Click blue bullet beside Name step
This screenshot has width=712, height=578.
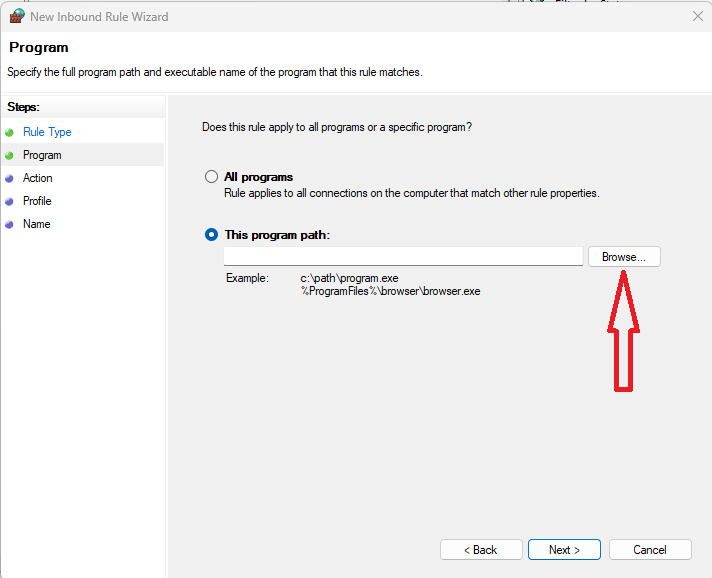10,224
